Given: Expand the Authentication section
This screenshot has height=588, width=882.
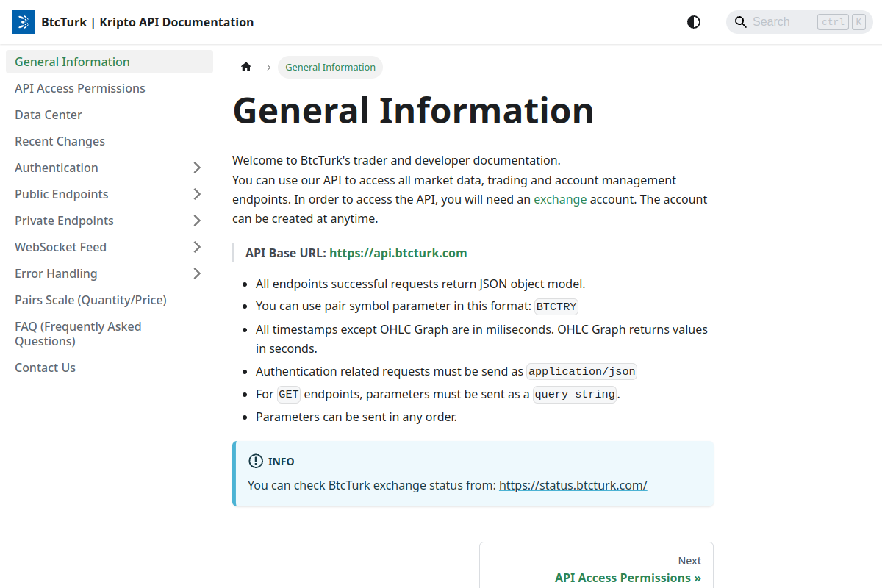Looking at the screenshot, I should (x=197, y=168).
